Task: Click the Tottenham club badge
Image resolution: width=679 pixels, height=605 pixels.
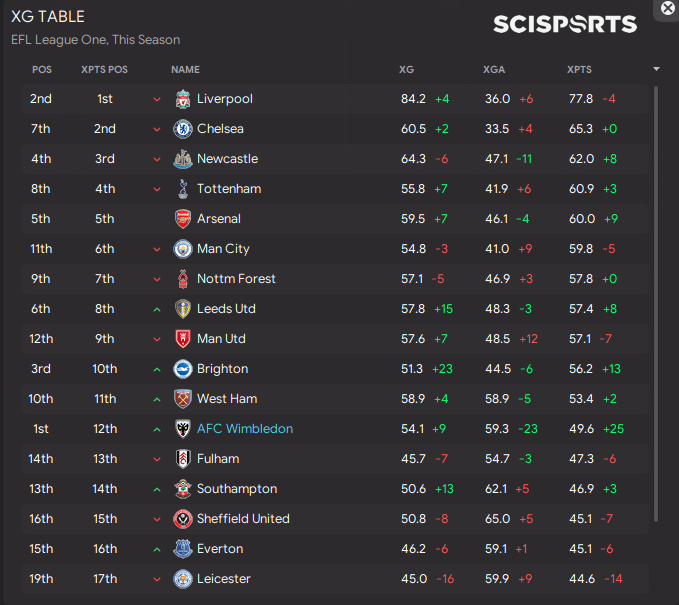Action: [x=183, y=189]
